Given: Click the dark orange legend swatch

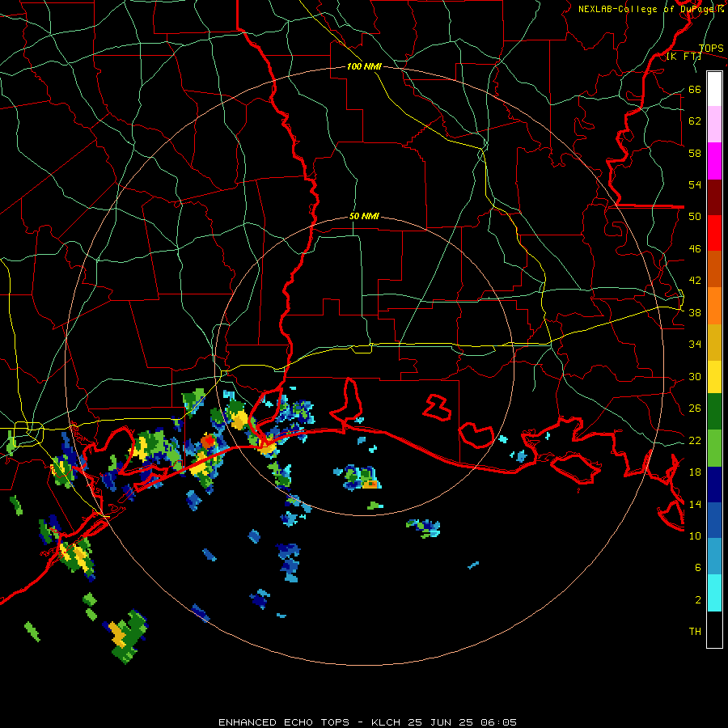Looking at the screenshot, I should coord(714,269).
